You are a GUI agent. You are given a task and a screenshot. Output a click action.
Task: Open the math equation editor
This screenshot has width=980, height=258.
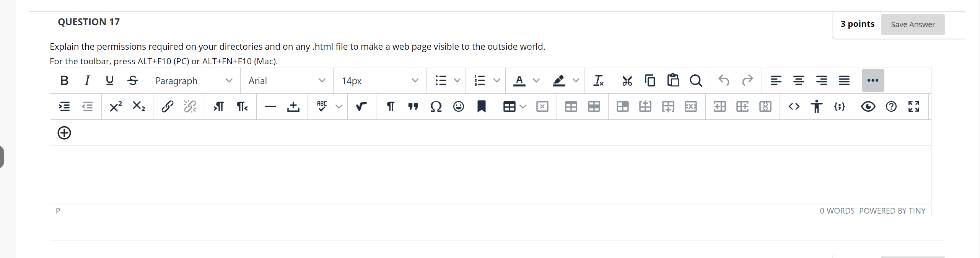pos(361,106)
